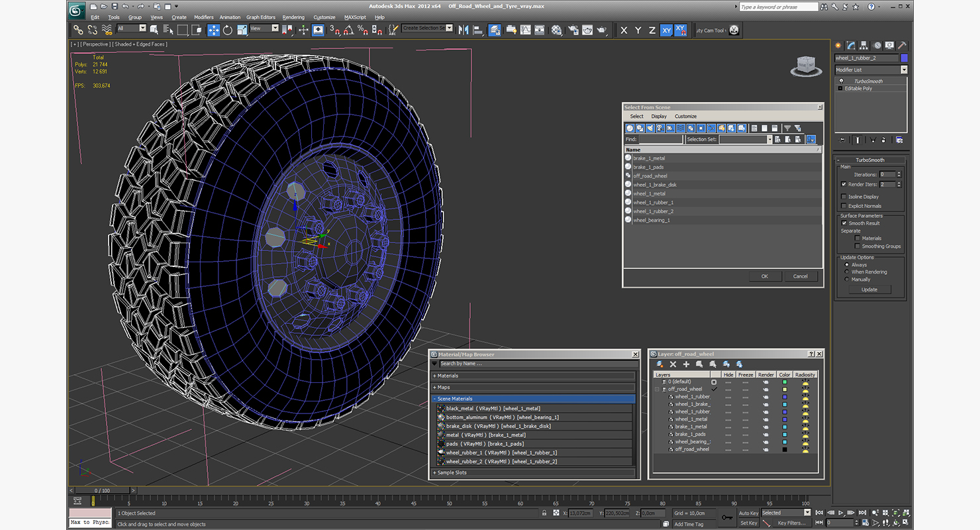Open the Graph Editors menu
980x530 pixels.
[x=261, y=17]
